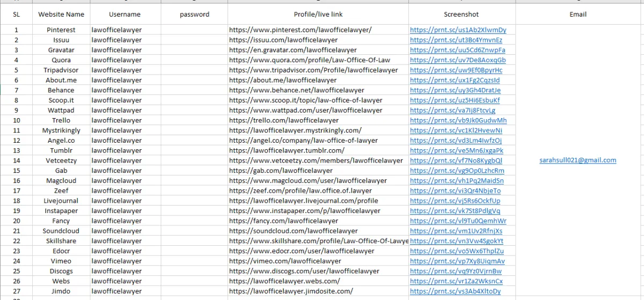Open the prnt.sc screenshot link in the Instapaper row
This screenshot has width=644, height=300.
455,211
